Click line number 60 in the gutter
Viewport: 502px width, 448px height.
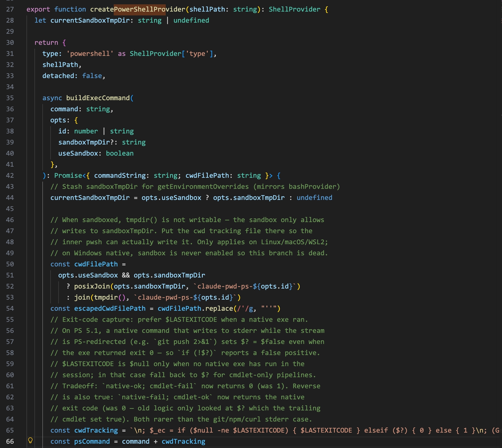(x=10, y=375)
